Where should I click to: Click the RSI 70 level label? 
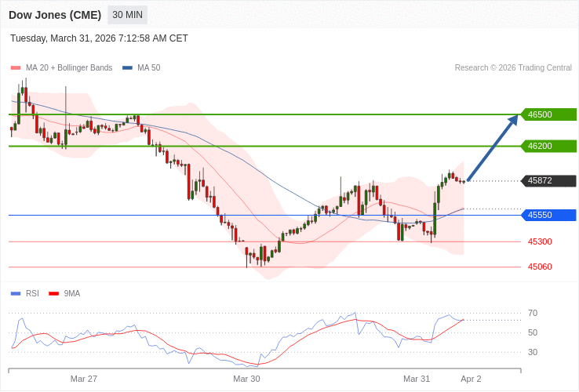(x=533, y=313)
